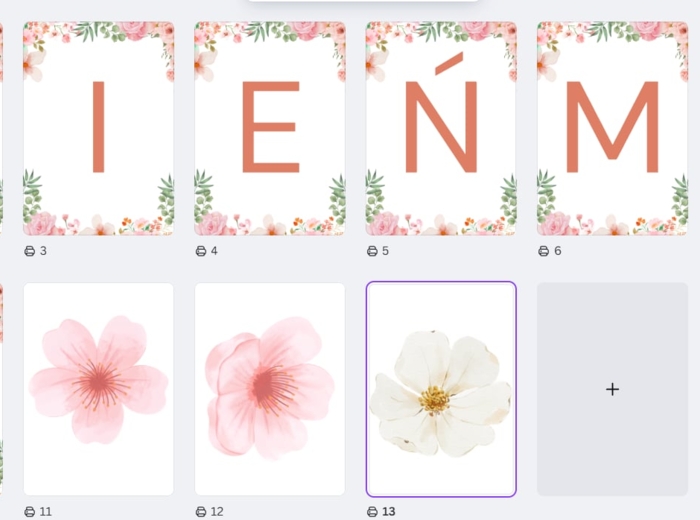Select page 11 pink flower thumbnail

pyautogui.click(x=99, y=389)
